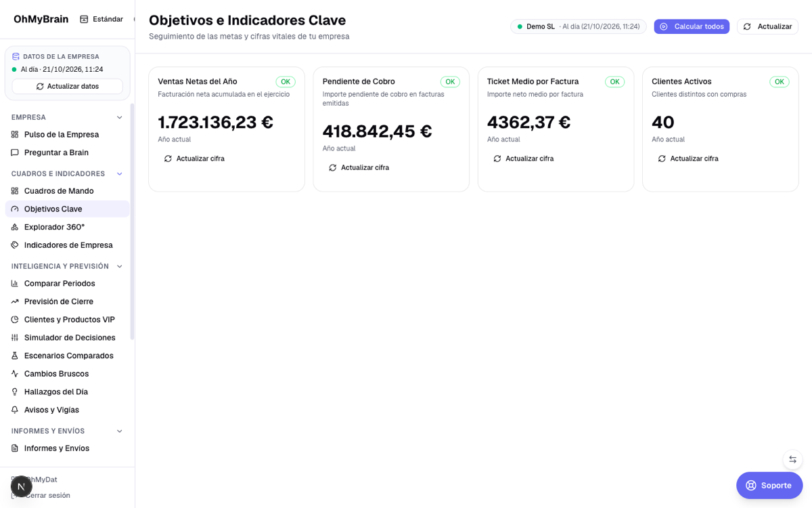Open Pulso de la Empresa page
This screenshot has width=812, height=508.
tap(68, 135)
